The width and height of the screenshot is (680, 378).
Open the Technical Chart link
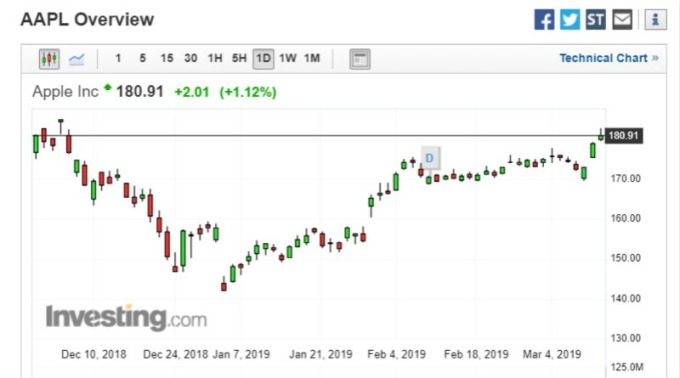609,58
